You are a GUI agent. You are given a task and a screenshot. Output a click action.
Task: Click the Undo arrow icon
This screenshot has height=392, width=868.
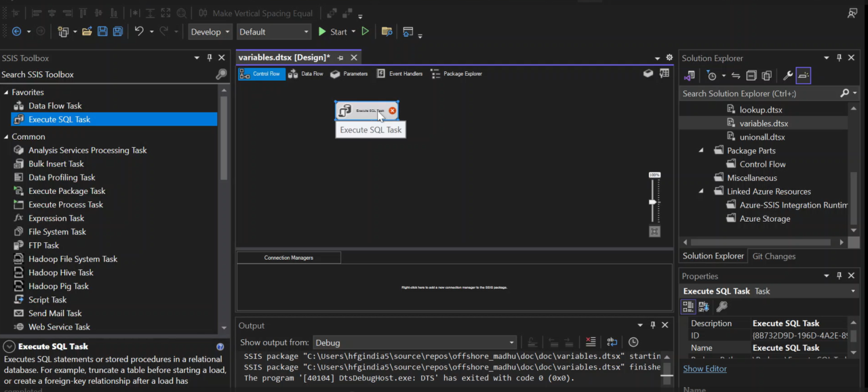click(x=139, y=32)
